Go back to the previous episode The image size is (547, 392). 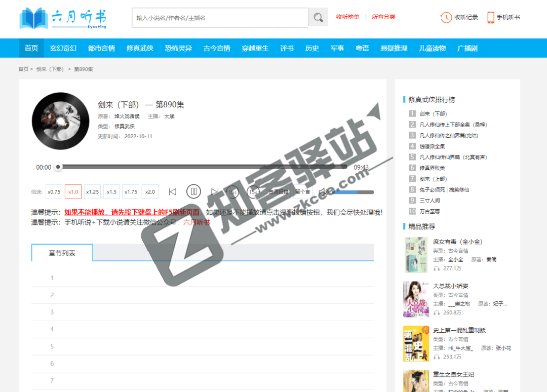(x=173, y=191)
